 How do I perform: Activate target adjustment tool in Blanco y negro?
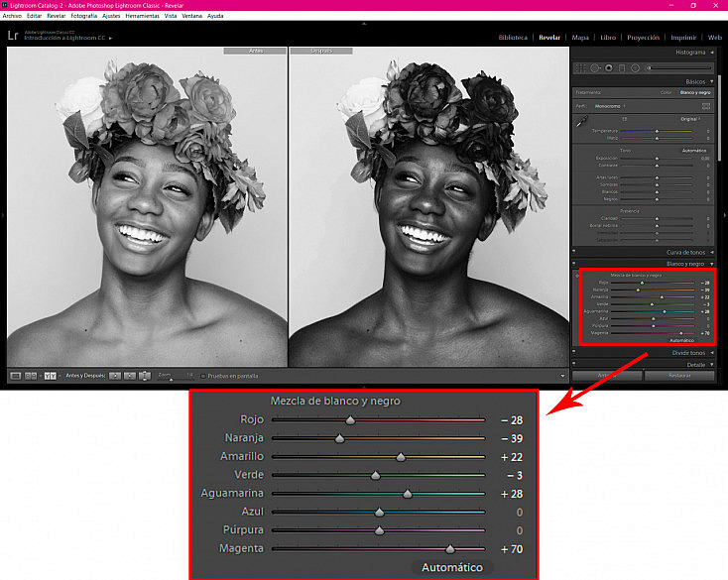(577, 276)
